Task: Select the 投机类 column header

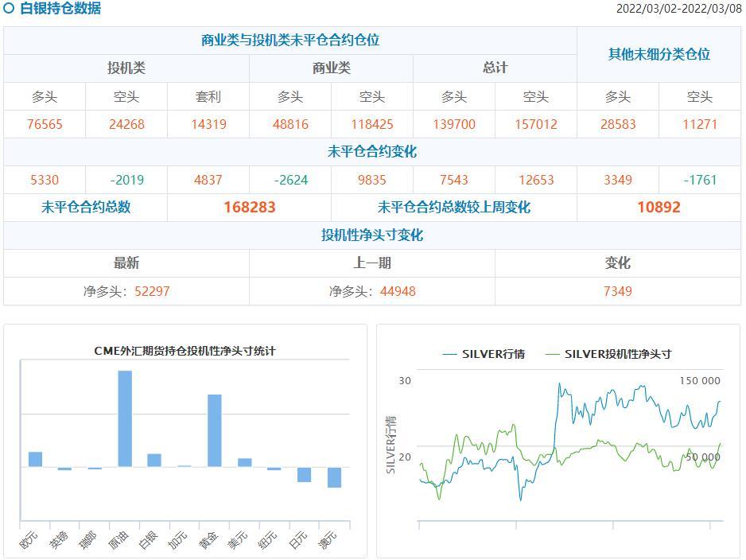Action: pos(126,68)
